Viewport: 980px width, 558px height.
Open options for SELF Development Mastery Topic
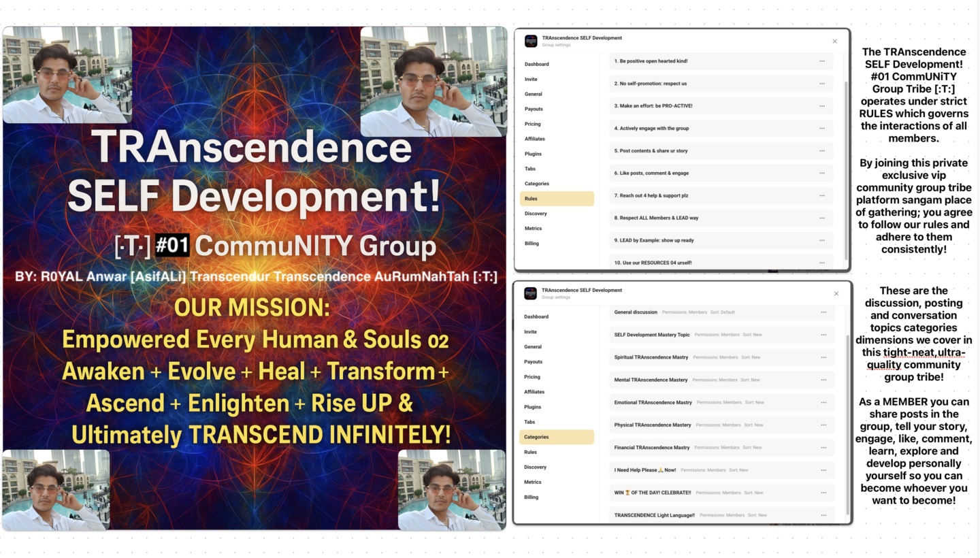click(x=823, y=335)
